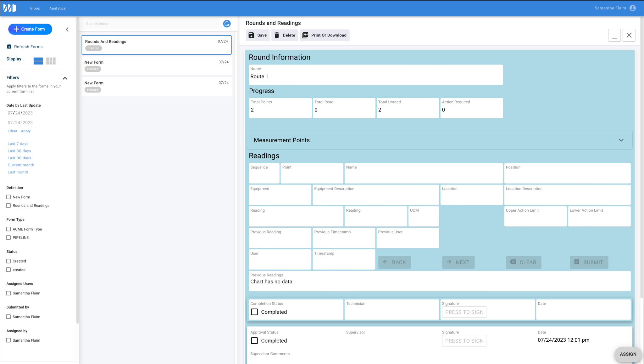Viewport: 644px width, 364px height.
Task: Enable the PIPELINE form type filter
Action: 8,238
